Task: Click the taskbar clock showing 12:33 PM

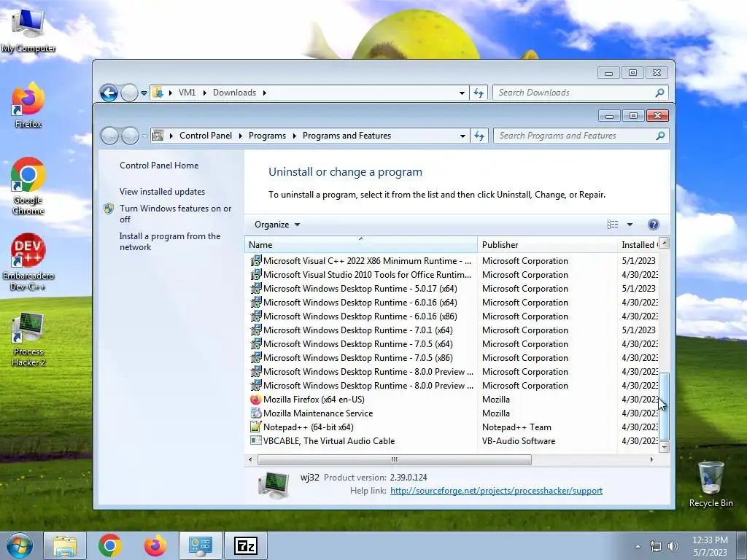Action: pos(710,545)
